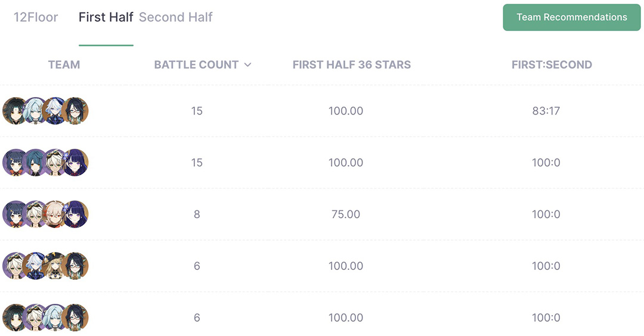
Task: Click the First:Second column header
Action: pos(552,65)
